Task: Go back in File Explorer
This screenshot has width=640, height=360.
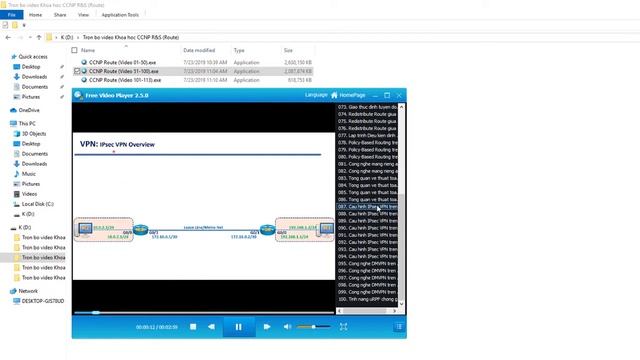Action: coord(8,37)
